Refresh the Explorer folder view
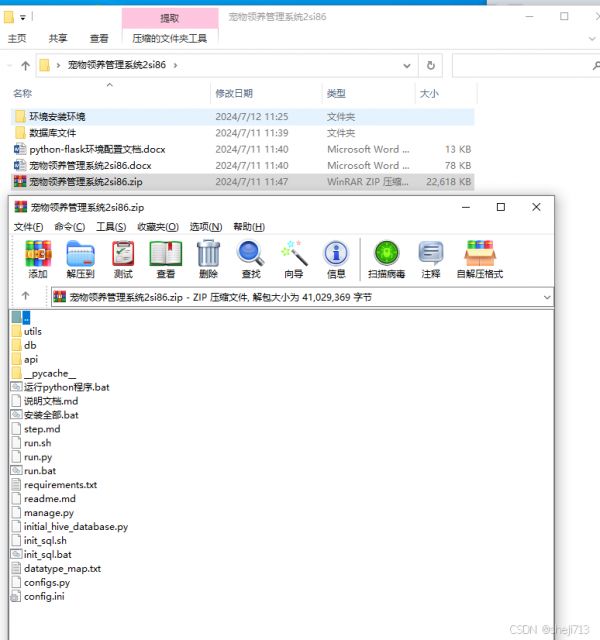Screen dimensions: 600x640 431,65
